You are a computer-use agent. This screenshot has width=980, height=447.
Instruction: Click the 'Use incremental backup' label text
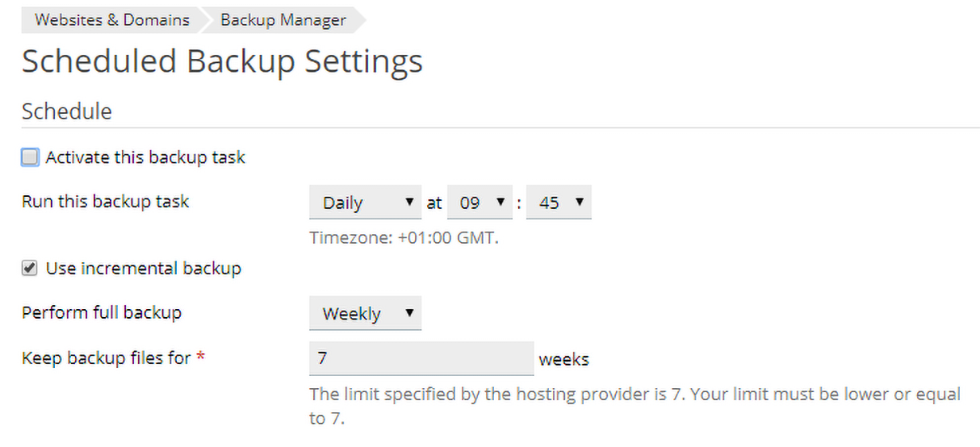[143, 269]
